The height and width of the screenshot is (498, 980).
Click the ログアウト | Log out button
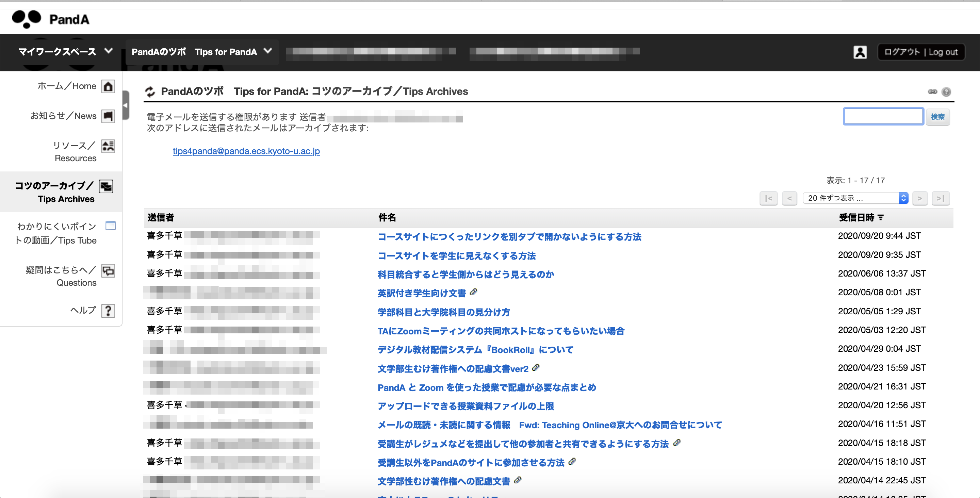(x=921, y=52)
